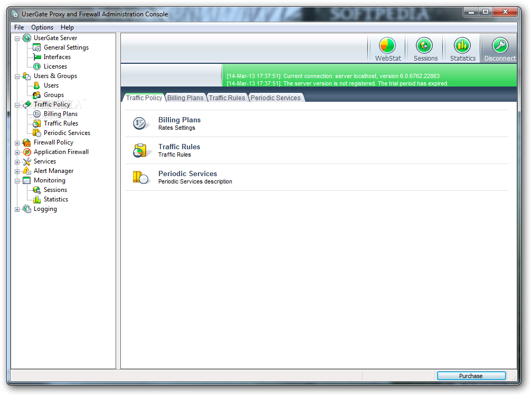This screenshot has width=532, height=396.
Task: Expand the Logging tree node
Action: coord(17,209)
